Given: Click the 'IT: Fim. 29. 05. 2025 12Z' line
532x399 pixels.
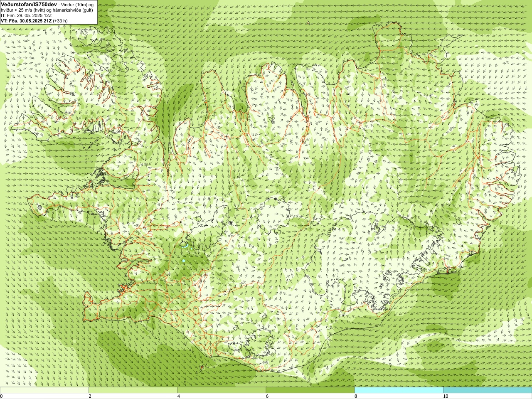Looking at the screenshot, I should 26,15.
